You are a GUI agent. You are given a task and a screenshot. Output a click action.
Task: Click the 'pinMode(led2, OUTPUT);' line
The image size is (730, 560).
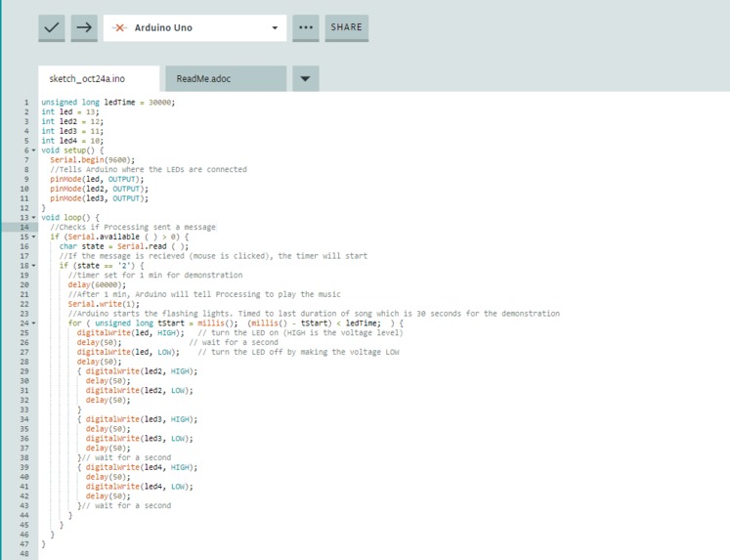point(100,189)
